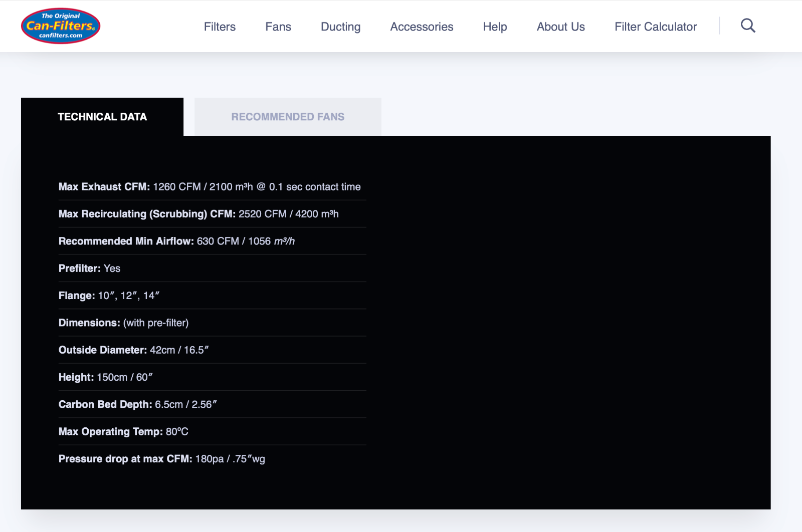
Task: Click the Max Recirculating (Scrubbing) CFM row
Action: 198,214
